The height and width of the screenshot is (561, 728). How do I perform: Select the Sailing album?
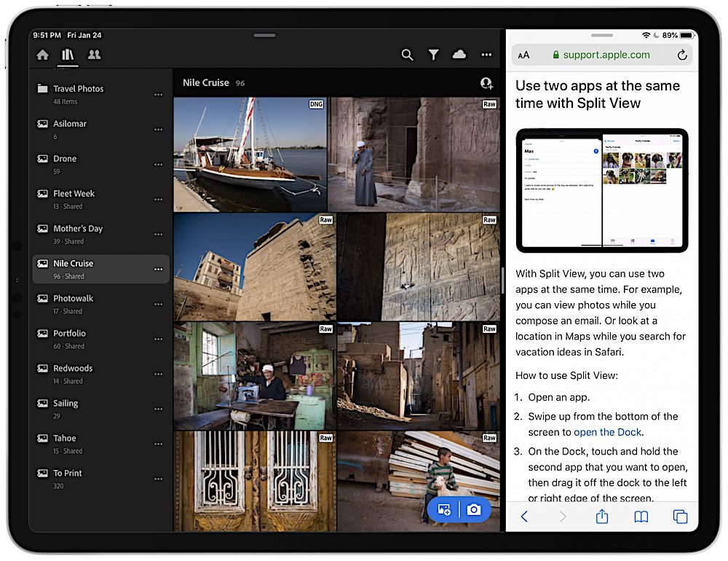pos(100,409)
